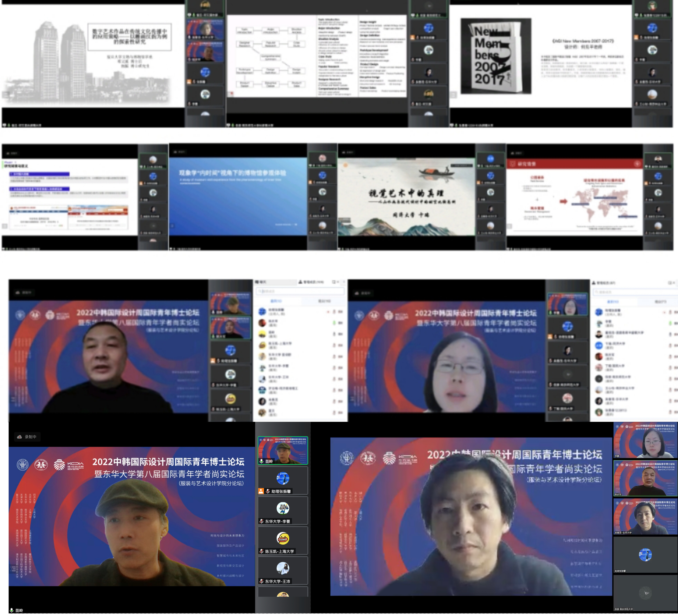Select 苗岭 video thumbnail in bottom sidebar
This screenshot has width=678, height=616.
[283, 450]
